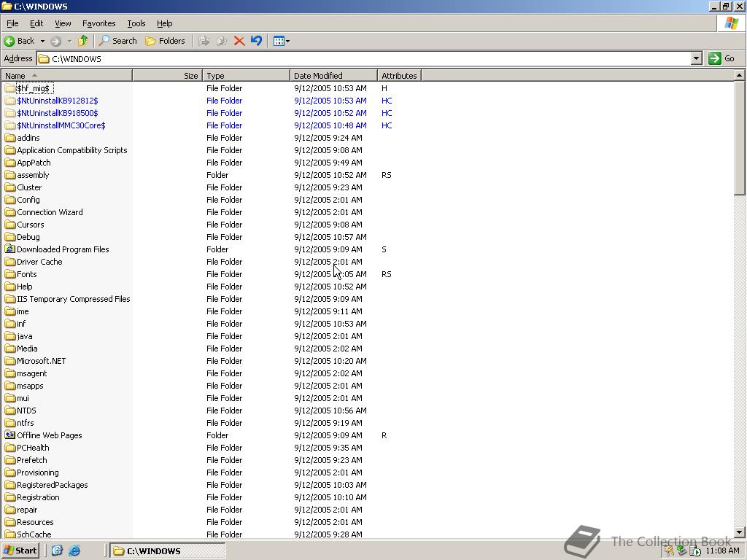Select the addins folder icon
Screen dimensions: 747x560
click(x=10, y=138)
